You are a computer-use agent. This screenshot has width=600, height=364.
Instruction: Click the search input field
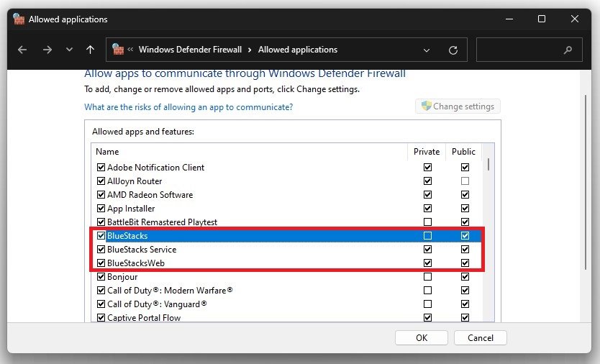pos(519,50)
